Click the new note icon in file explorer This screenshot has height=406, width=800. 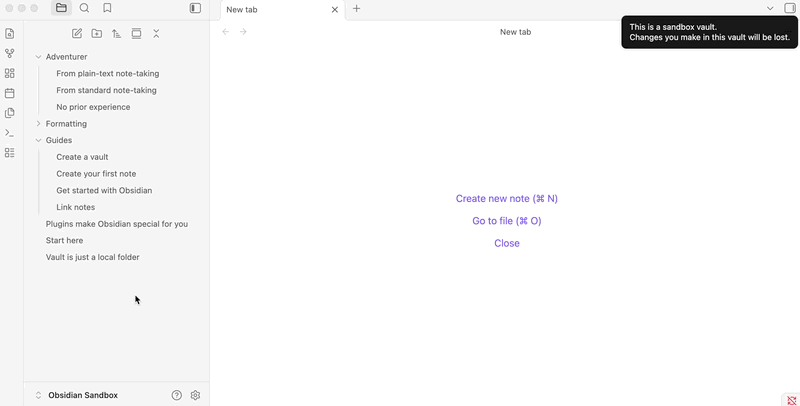coord(77,33)
